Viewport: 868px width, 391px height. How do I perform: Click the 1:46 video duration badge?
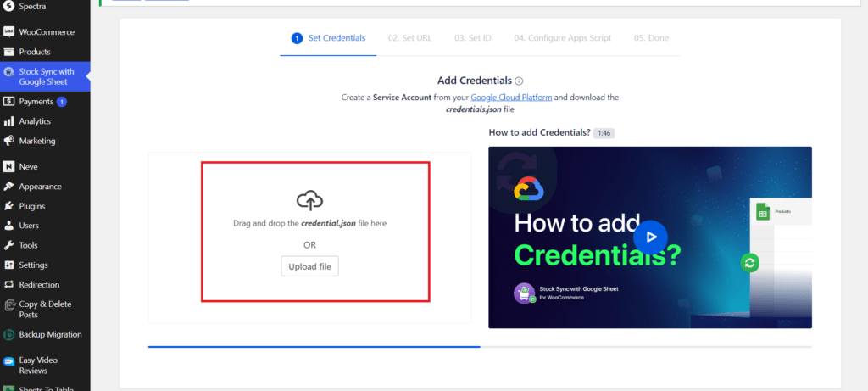click(x=604, y=133)
